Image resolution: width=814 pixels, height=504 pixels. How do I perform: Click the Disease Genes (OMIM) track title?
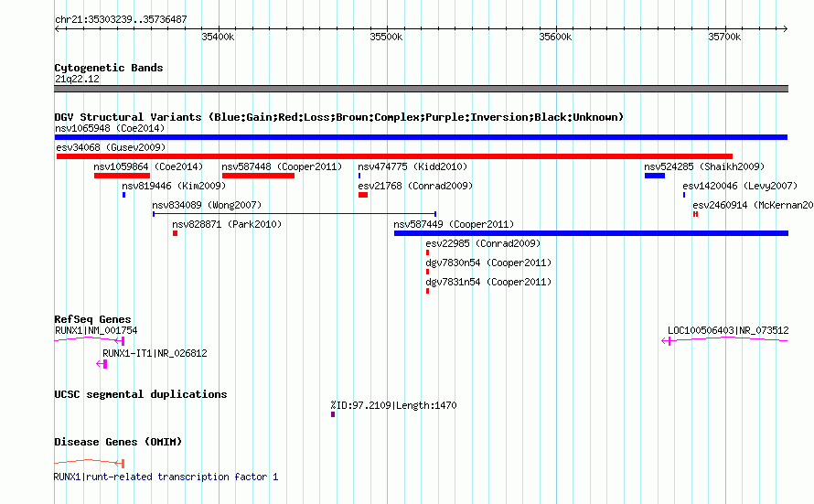coord(118,442)
